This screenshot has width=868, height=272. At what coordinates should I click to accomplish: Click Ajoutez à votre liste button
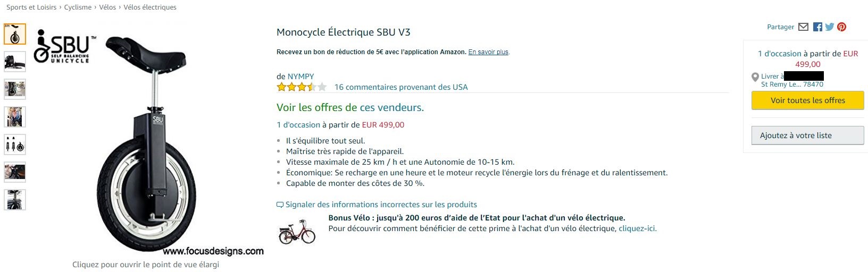click(807, 135)
